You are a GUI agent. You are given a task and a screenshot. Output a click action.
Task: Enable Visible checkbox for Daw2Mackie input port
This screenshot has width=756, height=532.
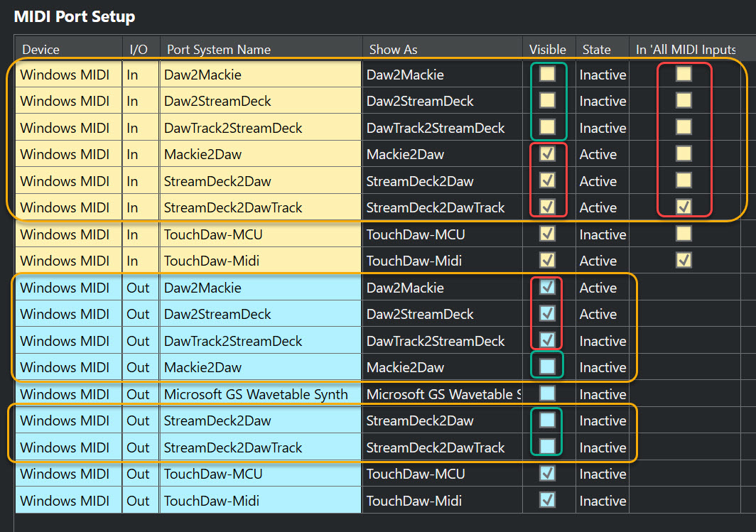[547, 74]
